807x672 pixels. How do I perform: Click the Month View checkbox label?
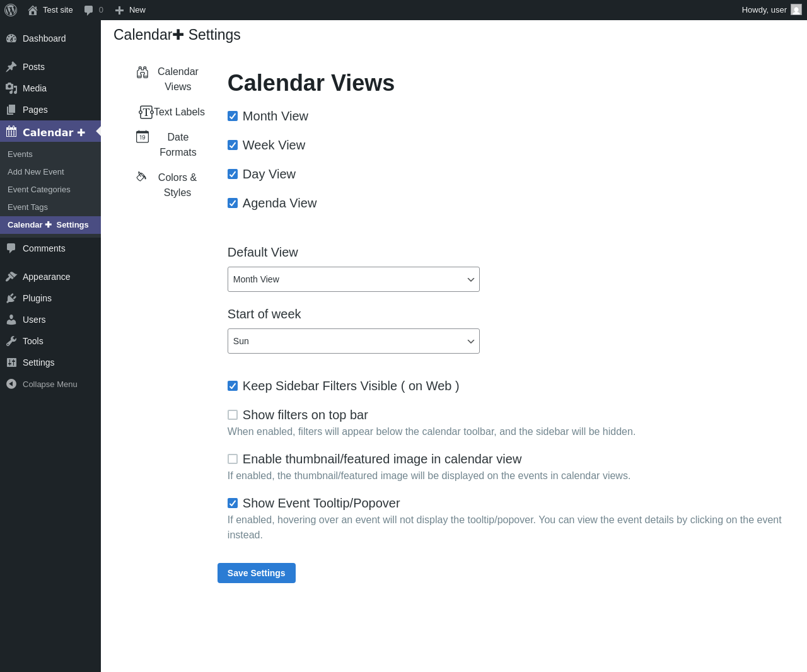click(x=276, y=116)
